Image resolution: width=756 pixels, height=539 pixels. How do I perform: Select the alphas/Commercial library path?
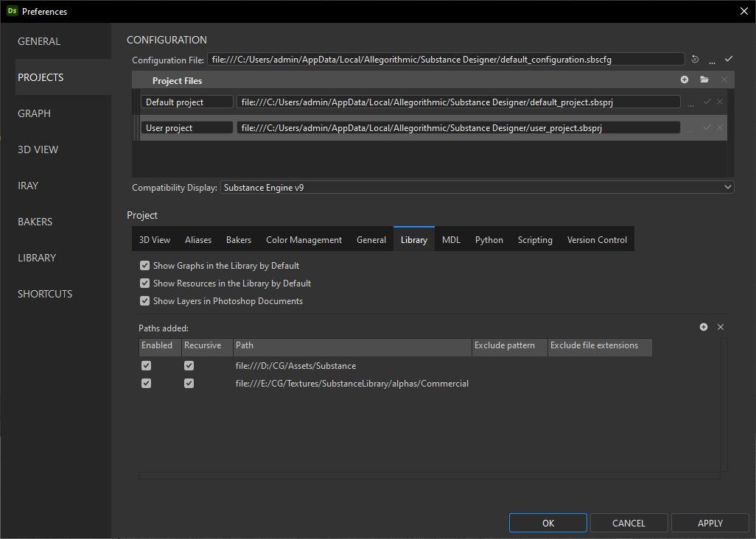pos(352,384)
